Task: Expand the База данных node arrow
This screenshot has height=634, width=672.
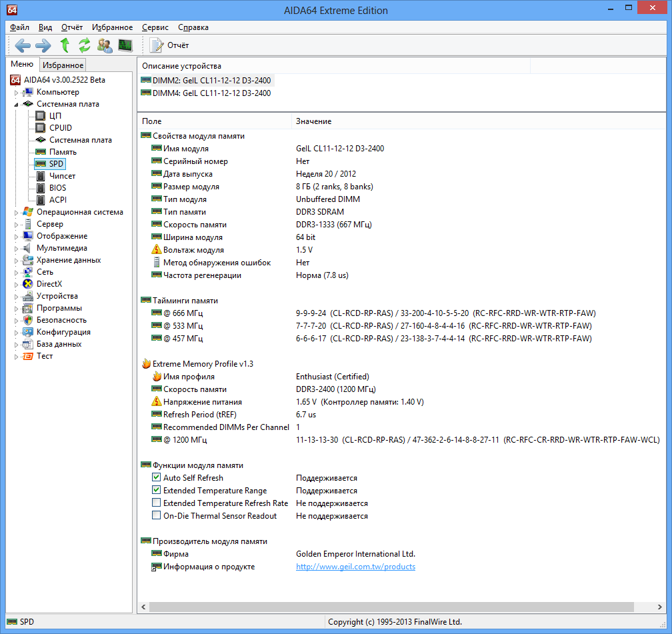Action: tap(16, 344)
